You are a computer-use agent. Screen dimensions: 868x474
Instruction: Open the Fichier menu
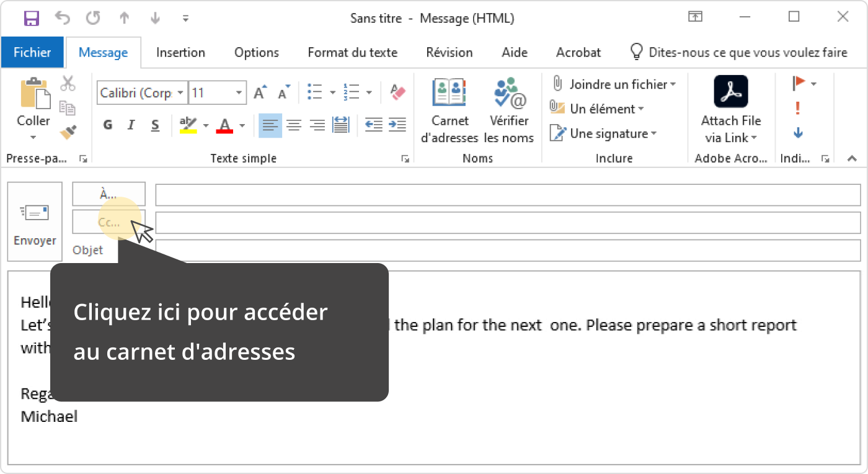[x=32, y=53]
